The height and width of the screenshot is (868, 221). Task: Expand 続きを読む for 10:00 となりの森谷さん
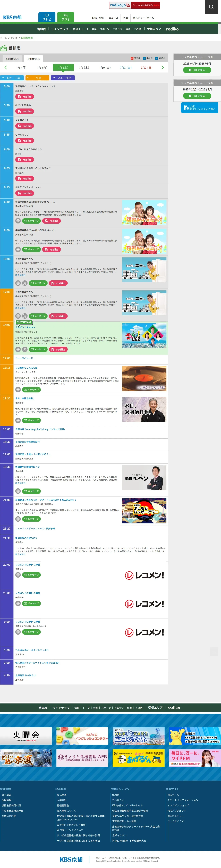pos(20,275)
